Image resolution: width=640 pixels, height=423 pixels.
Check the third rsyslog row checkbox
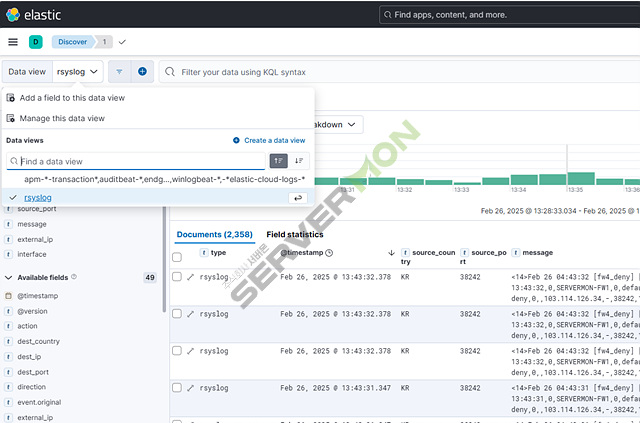[177, 351]
